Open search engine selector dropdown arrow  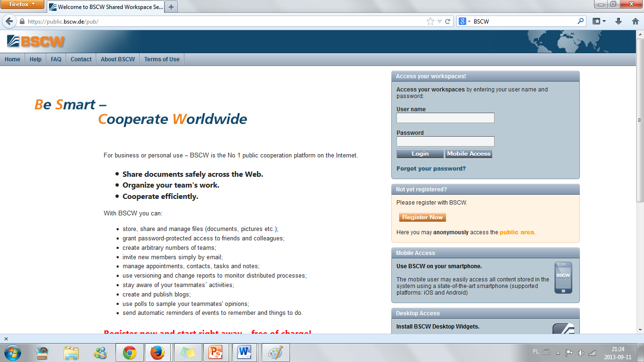pyautogui.click(x=470, y=21)
